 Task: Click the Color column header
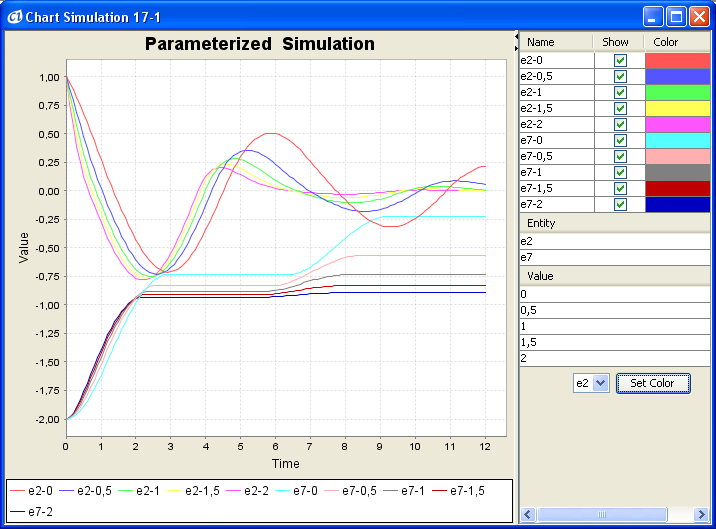pyautogui.click(x=677, y=42)
